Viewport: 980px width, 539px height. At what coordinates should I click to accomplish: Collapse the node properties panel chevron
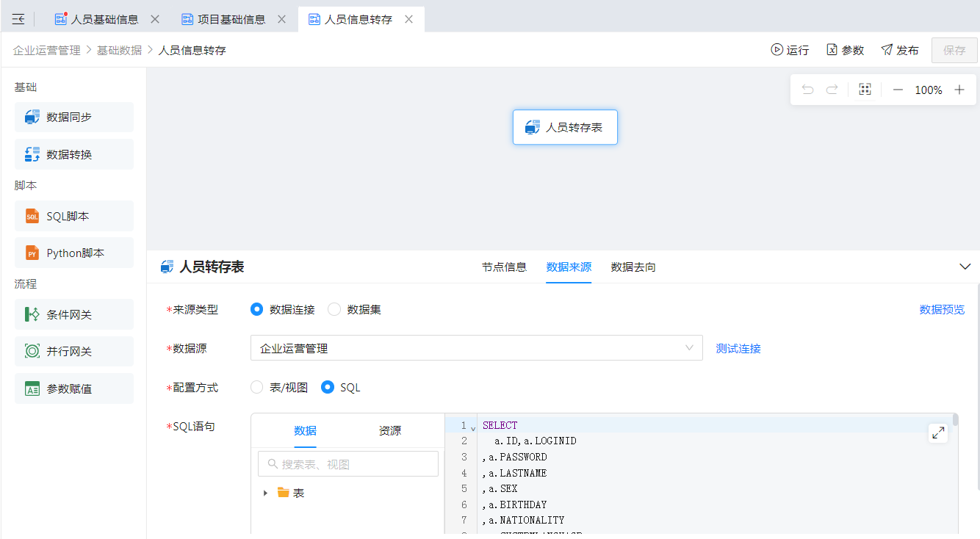[965, 267]
